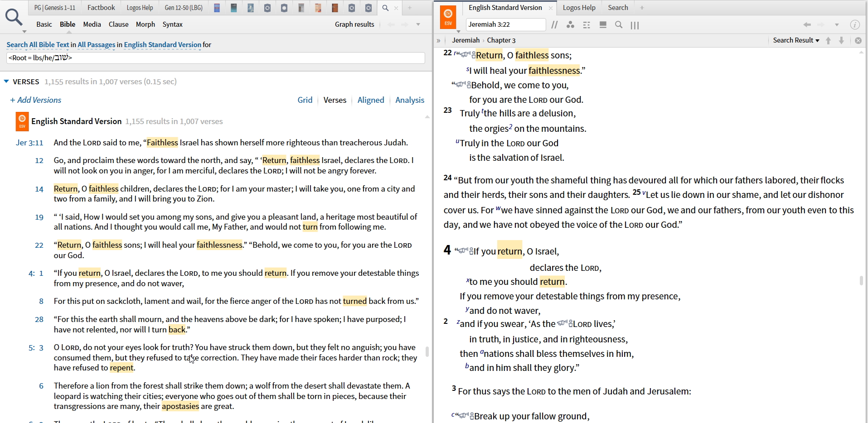The height and width of the screenshot is (423, 868).
Task: Open the 5: 3 result reference
Action: click(x=36, y=348)
